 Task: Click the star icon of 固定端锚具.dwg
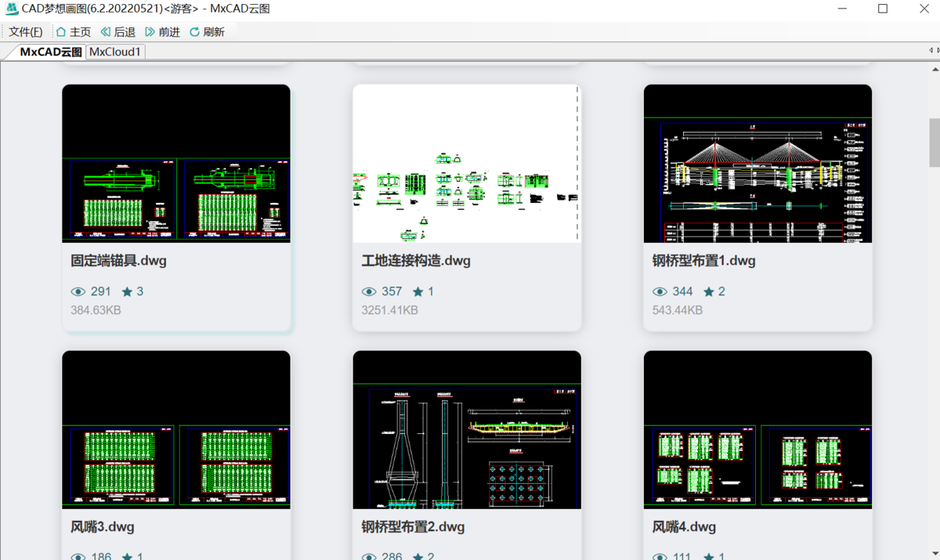point(127,291)
